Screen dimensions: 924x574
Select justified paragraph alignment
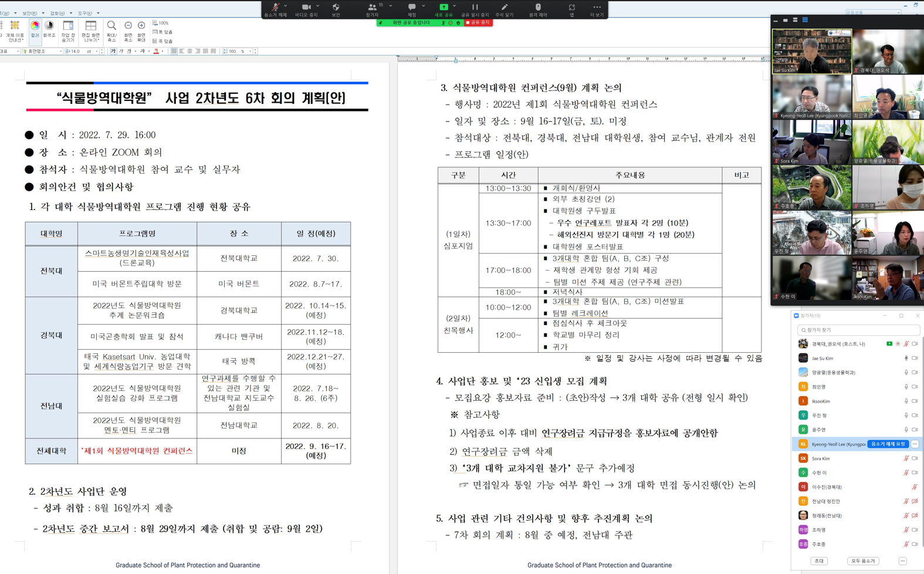pyautogui.click(x=174, y=52)
